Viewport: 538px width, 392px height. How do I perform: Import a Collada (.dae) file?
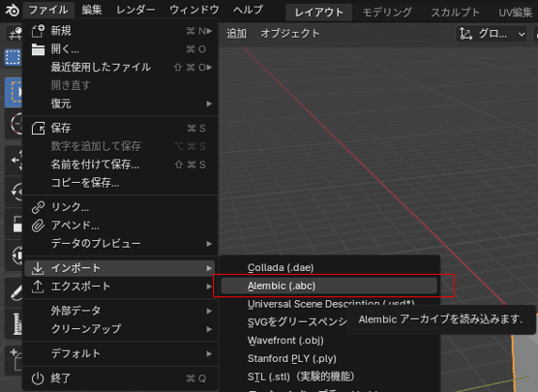tap(329, 267)
